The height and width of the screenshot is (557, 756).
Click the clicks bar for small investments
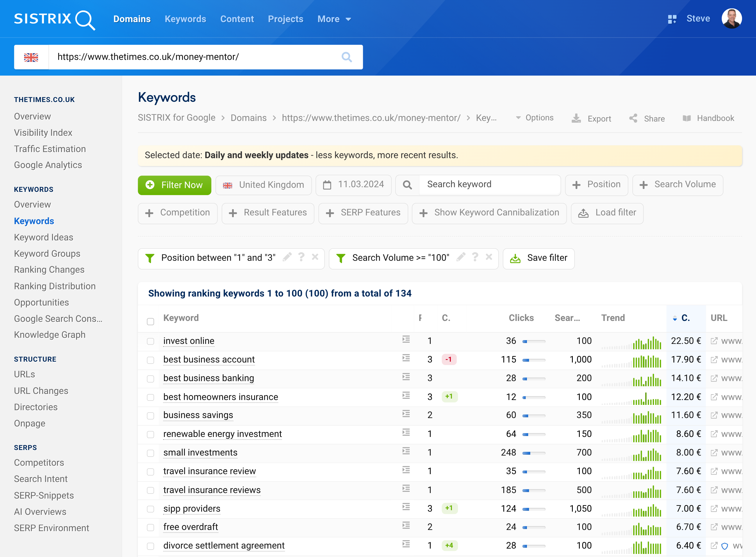[534, 453]
